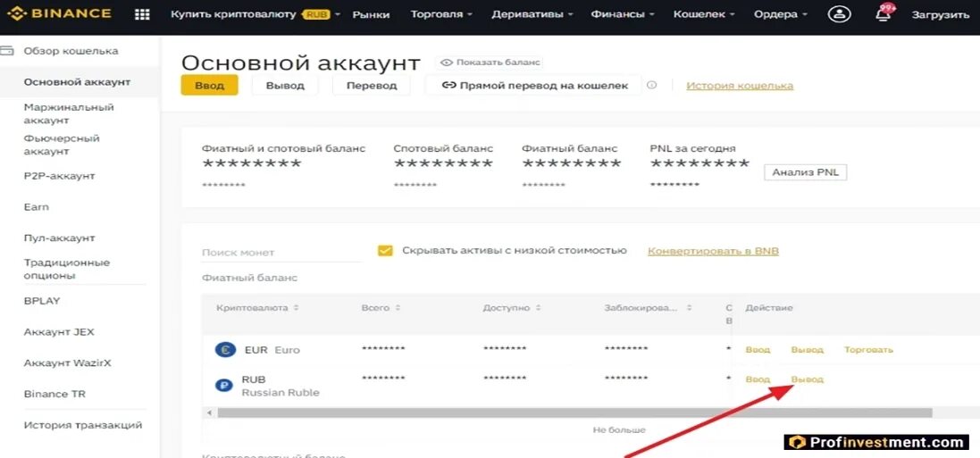Viewport: 980px width, 458px height.
Task: Expand Деривативы menu dropdown
Action: click(x=532, y=14)
